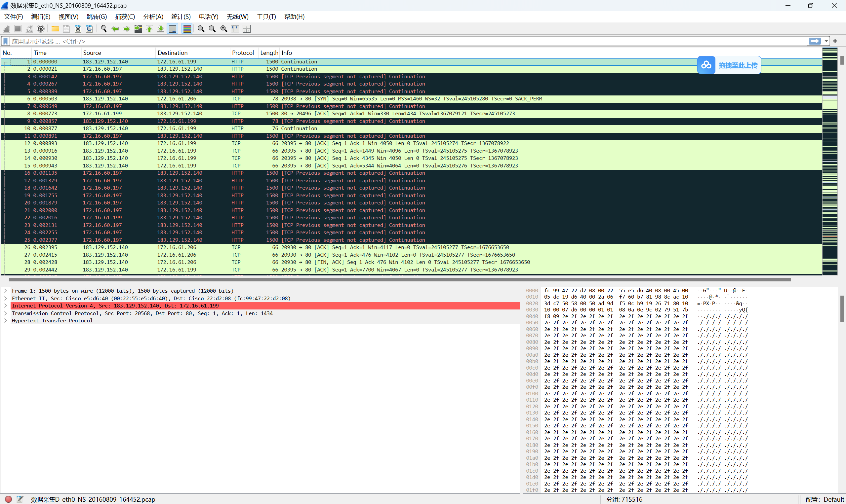Open the 捕获(C) menu
The image size is (846, 504).
[125, 17]
